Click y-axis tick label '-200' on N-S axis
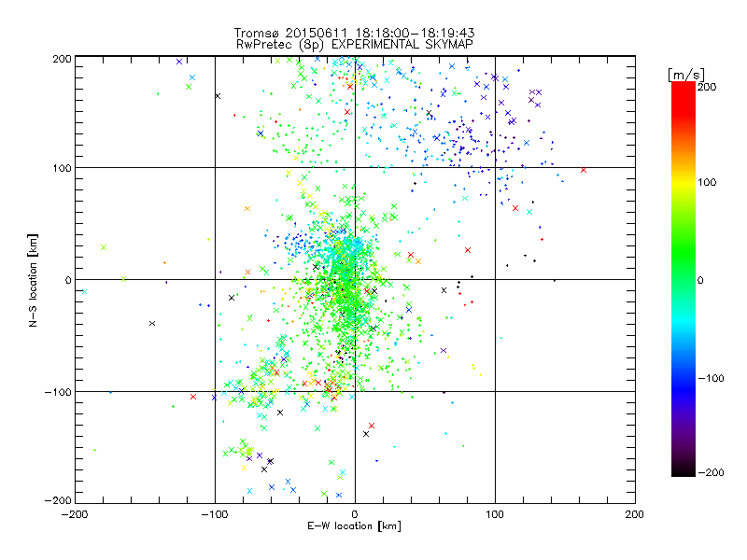Viewport: 747px width, 560px height. 58,500
